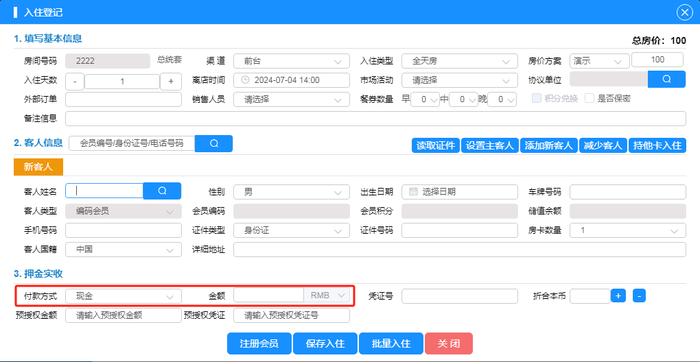700x362 pixels.
Task: Focus the 凭证号 input field
Action: click(459, 296)
